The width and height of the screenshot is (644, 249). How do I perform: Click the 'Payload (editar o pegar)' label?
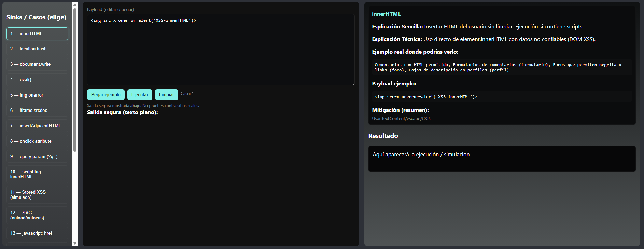click(x=110, y=10)
